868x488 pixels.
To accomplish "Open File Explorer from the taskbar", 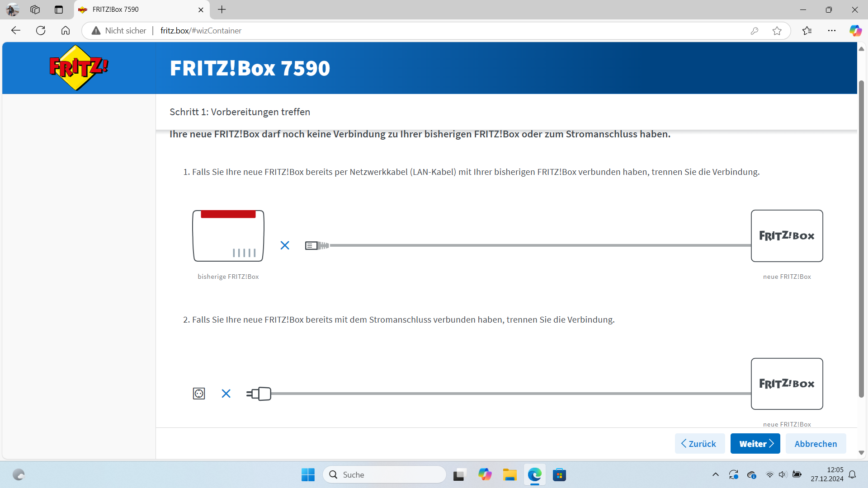I will click(509, 475).
